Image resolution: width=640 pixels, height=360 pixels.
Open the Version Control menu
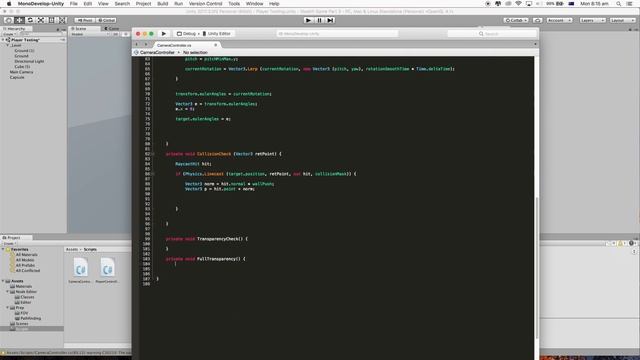[x=205, y=4]
